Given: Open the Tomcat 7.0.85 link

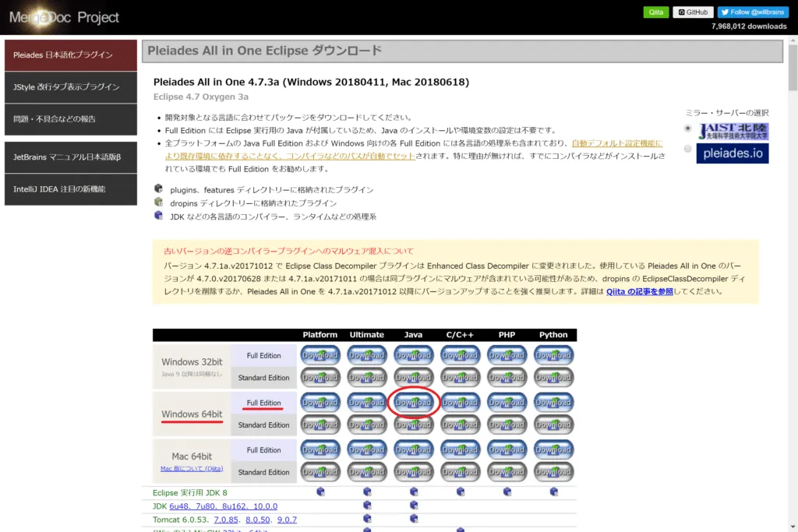Looking at the screenshot, I should 226,520.
